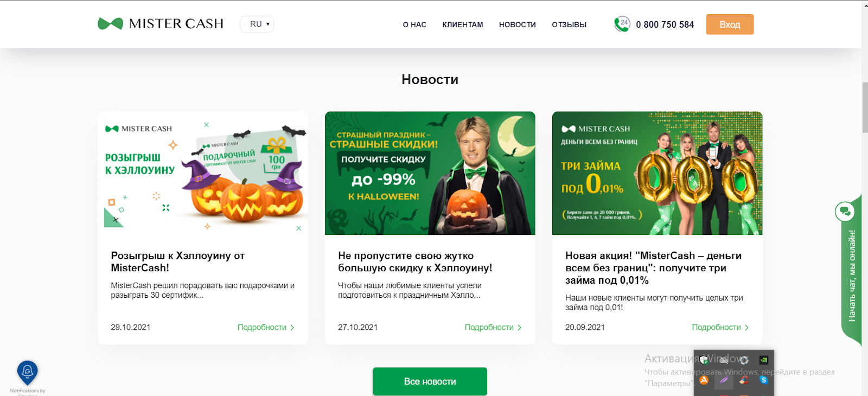The height and width of the screenshot is (396, 868).
Task: Open the О НАС menu item
Action: [414, 24]
